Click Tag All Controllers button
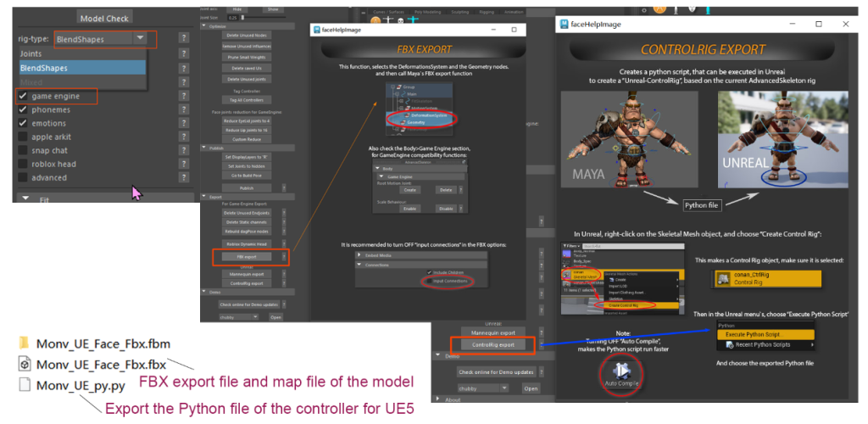Viewport: 868px width, 424px height. (x=247, y=100)
